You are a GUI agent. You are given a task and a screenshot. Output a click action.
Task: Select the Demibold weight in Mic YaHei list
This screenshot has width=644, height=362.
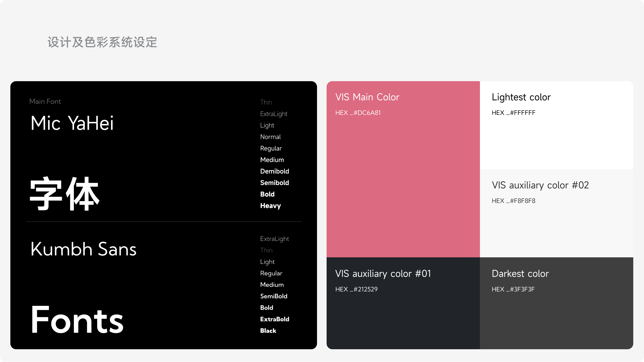[274, 171]
